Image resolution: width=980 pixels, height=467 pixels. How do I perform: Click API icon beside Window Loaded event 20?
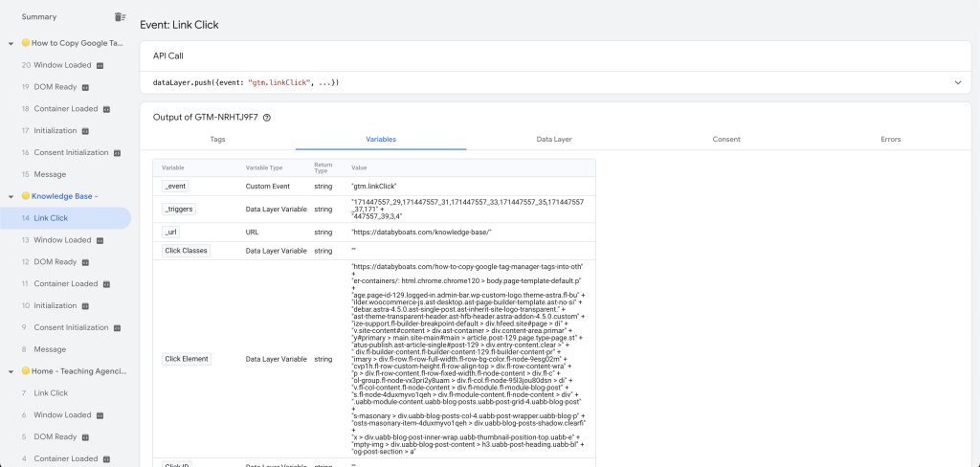pyautogui.click(x=100, y=65)
